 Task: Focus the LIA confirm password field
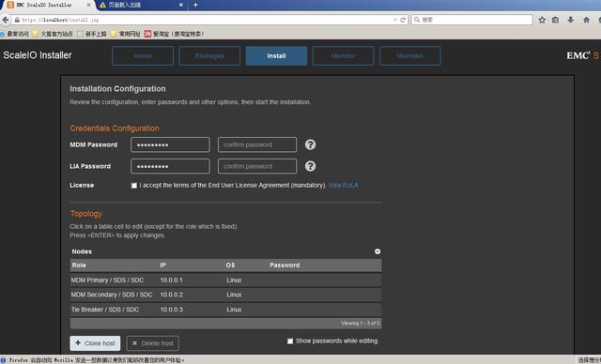point(257,166)
